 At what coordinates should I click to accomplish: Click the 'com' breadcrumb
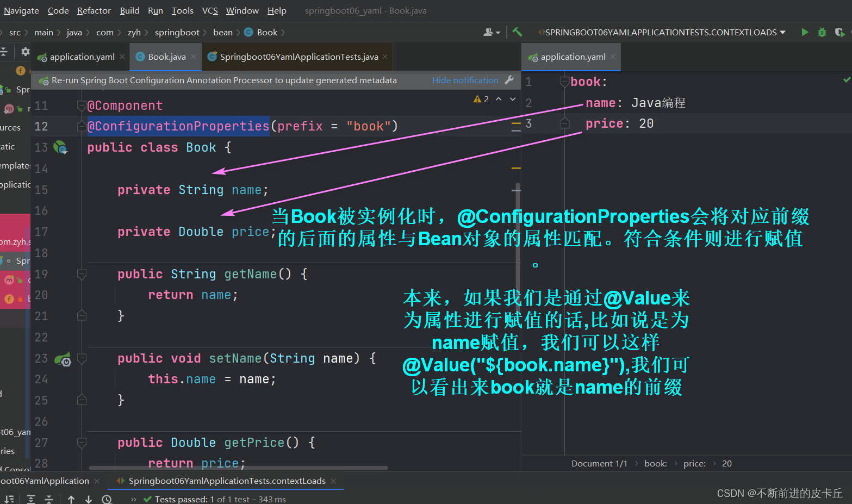(x=105, y=33)
